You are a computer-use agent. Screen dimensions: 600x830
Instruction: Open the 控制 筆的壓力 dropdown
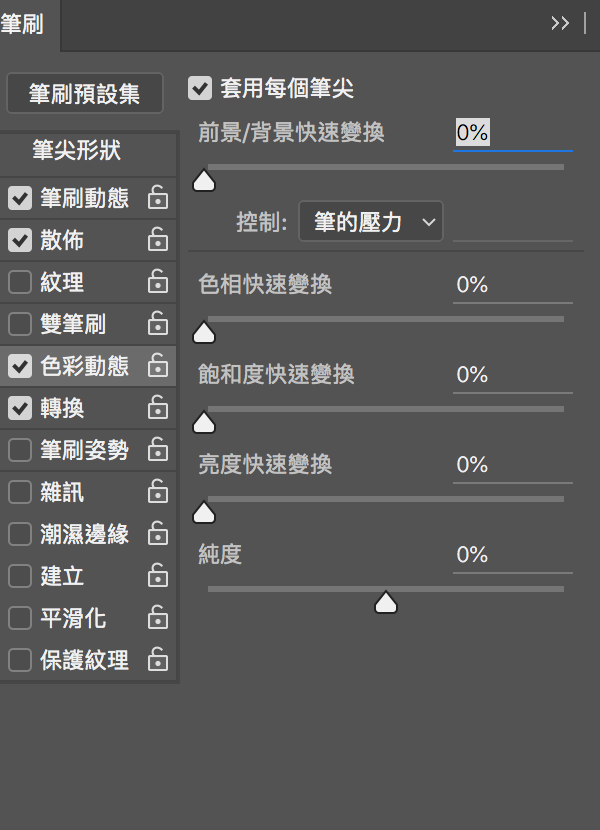371,221
